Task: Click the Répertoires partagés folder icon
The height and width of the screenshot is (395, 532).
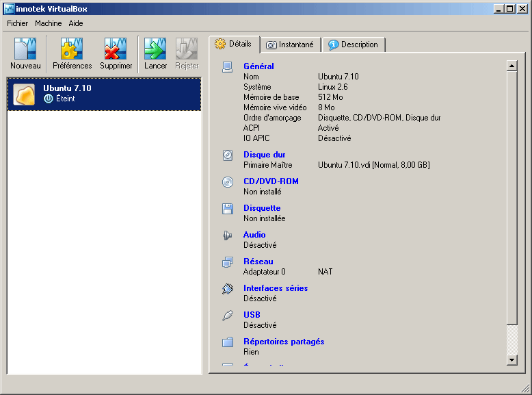Action: click(228, 342)
